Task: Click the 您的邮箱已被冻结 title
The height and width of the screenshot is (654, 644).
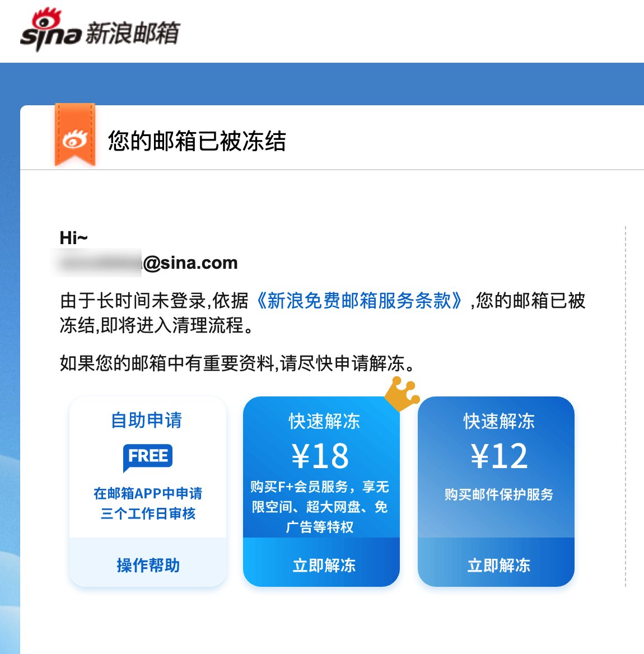Action: pyautogui.click(x=197, y=141)
